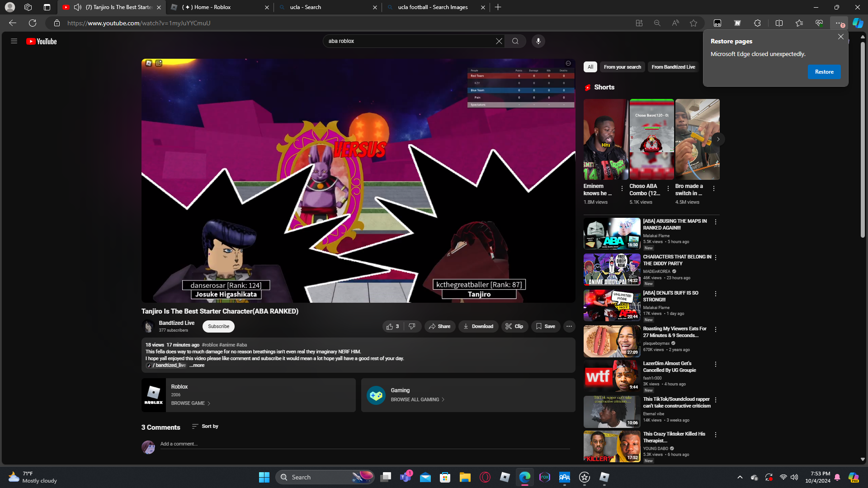Open Microsoft Store from the taskbar
This screenshot has width=868, height=488.
[x=445, y=477]
